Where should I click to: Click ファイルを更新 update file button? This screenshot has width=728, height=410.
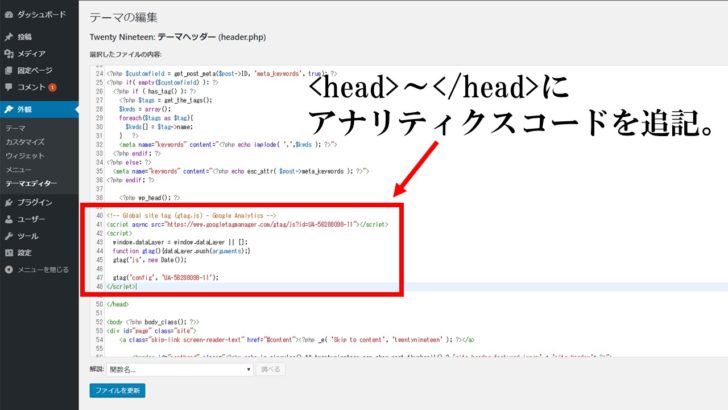tap(117, 390)
